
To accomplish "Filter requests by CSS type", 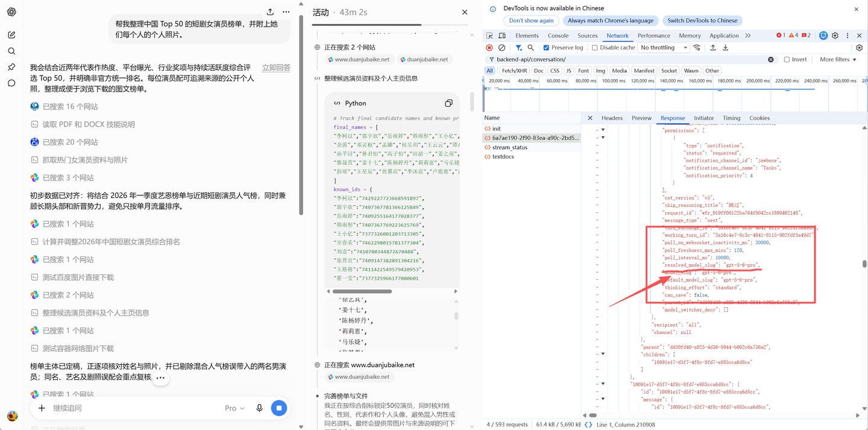I will pos(555,71).
